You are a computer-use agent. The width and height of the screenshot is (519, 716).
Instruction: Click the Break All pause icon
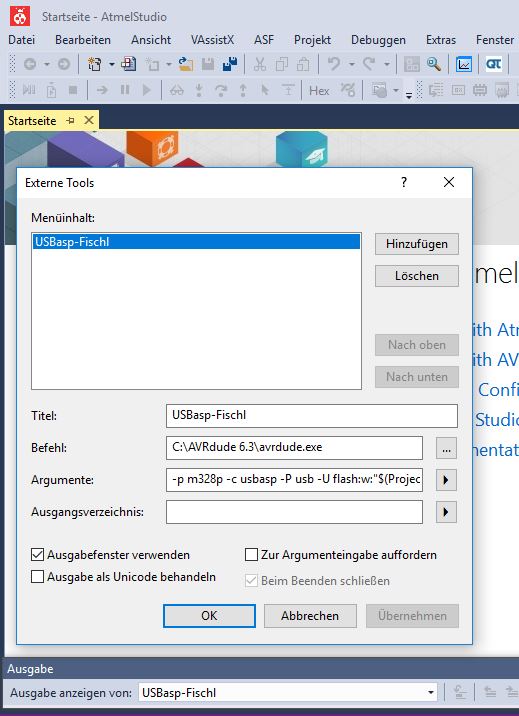(x=125, y=90)
